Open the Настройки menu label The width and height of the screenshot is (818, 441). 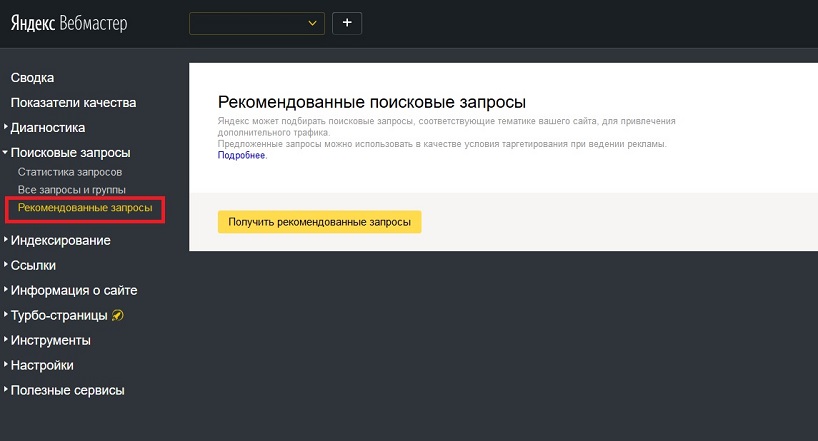point(42,366)
